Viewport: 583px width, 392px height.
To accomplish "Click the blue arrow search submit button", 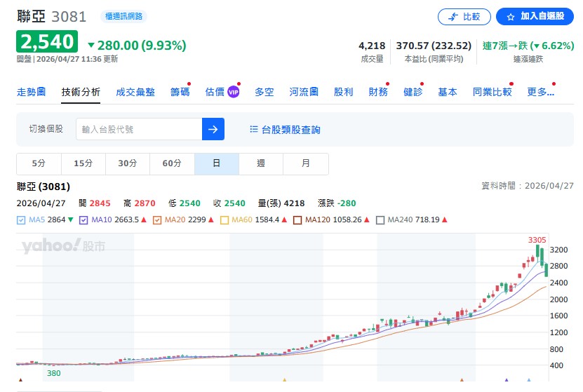I will pos(213,129).
